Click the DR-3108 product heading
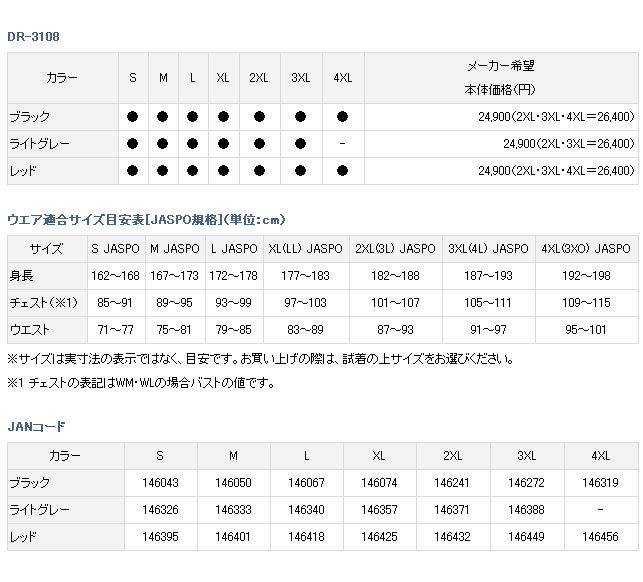The height and width of the screenshot is (582, 643). click(33, 37)
